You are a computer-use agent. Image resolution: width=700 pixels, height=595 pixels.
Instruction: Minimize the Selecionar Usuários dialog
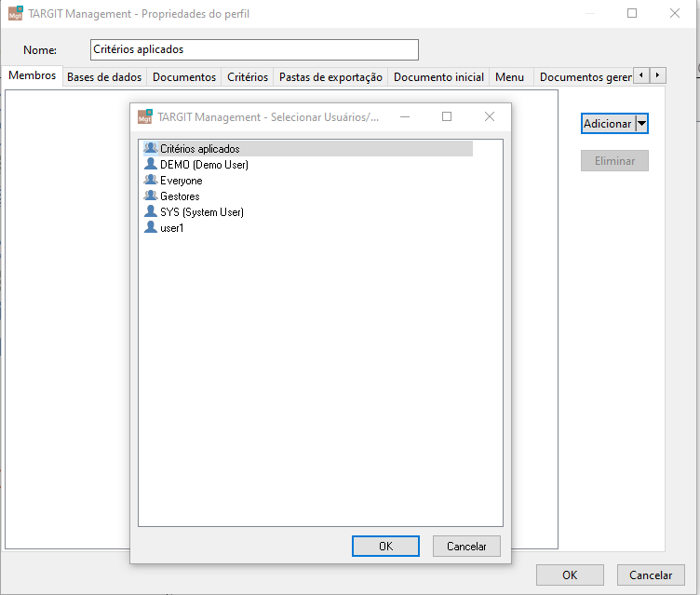click(x=405, y=116)
